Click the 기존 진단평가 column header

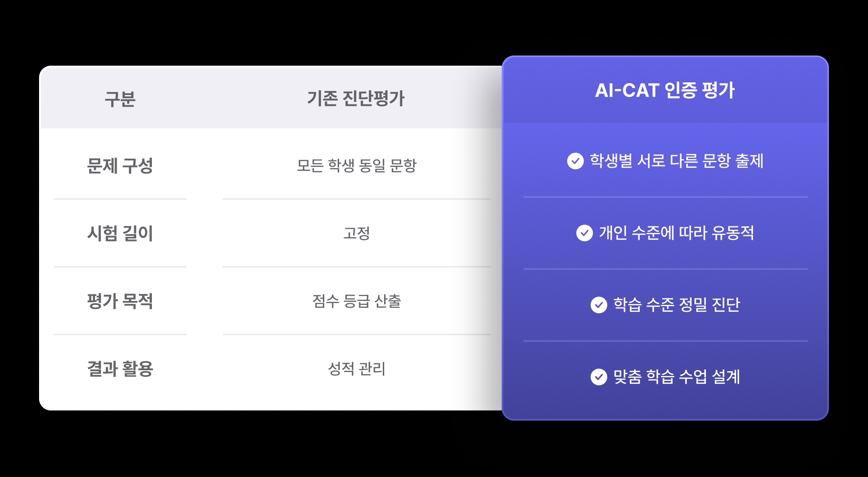[356, 98]
